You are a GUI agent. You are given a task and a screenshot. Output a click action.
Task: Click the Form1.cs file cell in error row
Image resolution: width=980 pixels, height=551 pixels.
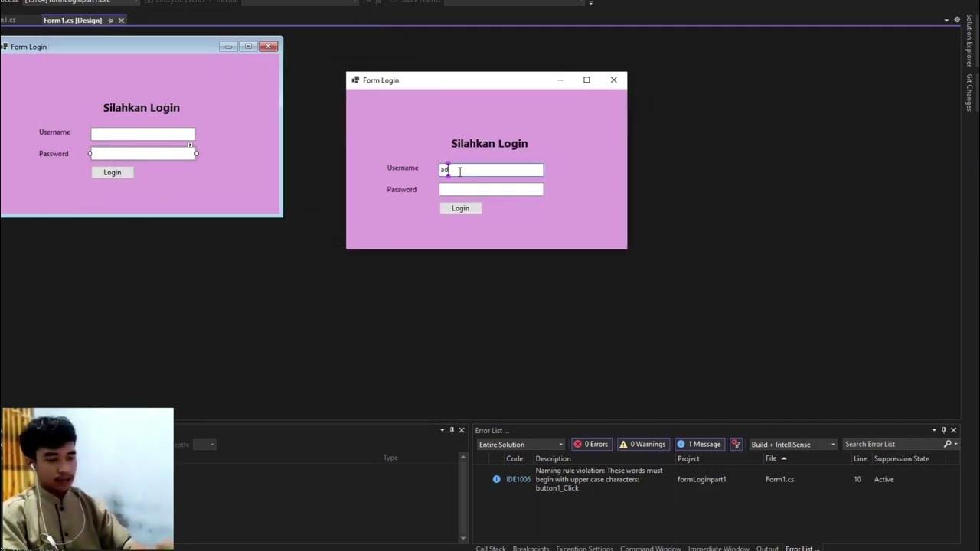[x=779, y=479]
